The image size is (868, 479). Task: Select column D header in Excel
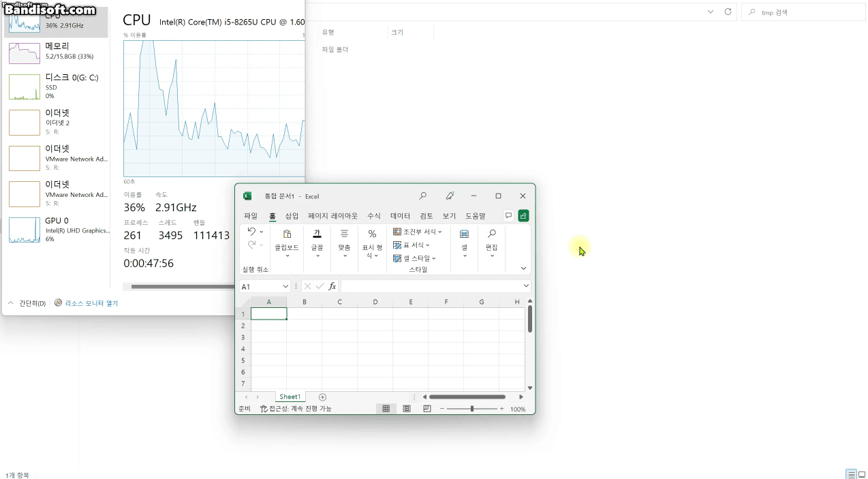click(x=375, y=302)
